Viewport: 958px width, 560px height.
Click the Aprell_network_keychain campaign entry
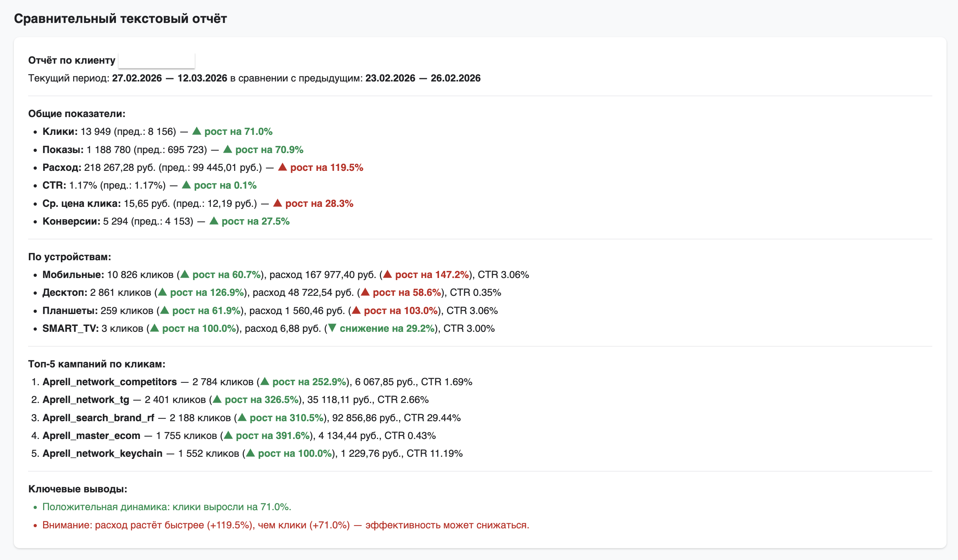tap(102, 453)
